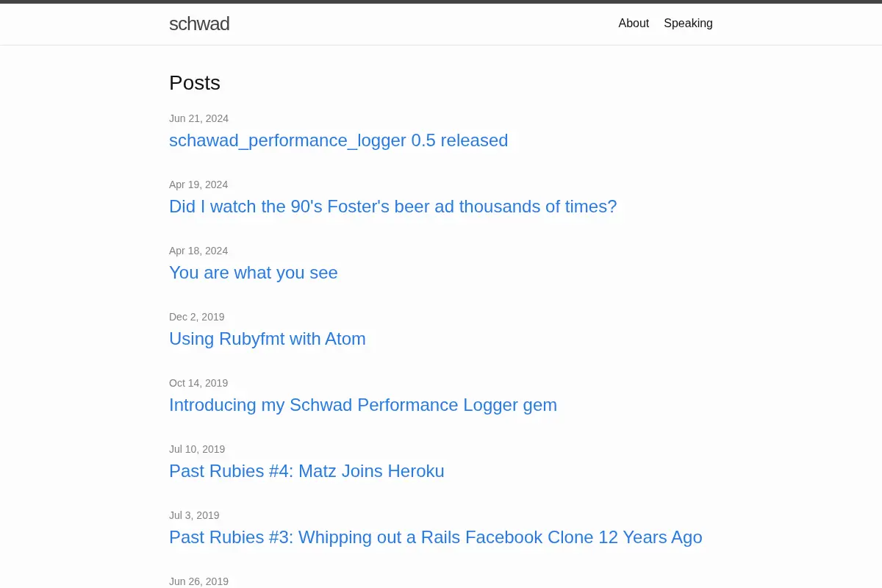This screenshot has width=882, height=588.
Task: Click the schwad site title
Action: pos(199,24)
